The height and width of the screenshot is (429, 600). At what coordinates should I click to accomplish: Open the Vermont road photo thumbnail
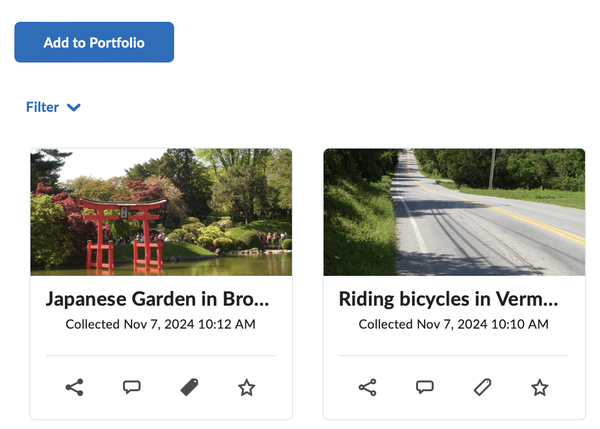pyautogui.click(x=454, y=212)
